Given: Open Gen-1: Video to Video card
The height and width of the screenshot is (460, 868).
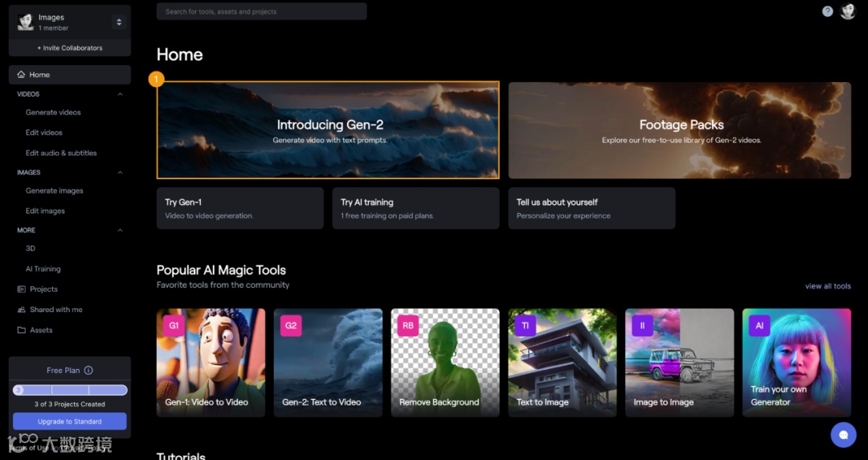Looking at the screenshot, I should pyautogui.click(x=211, y=363).
